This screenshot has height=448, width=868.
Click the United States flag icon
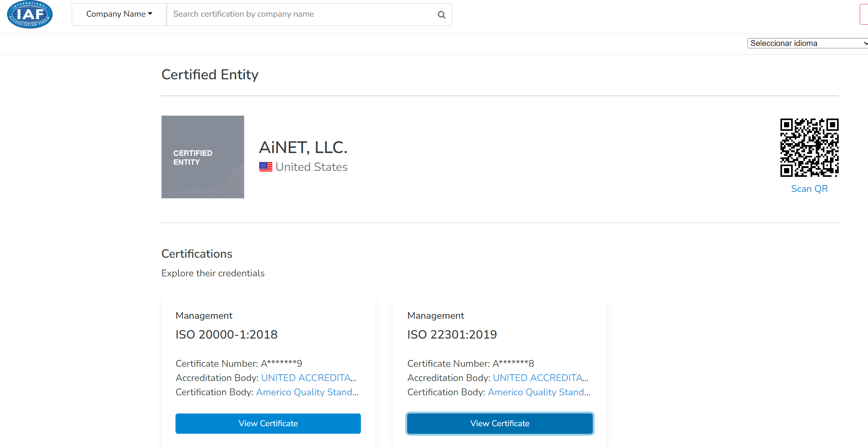(265, 167)
